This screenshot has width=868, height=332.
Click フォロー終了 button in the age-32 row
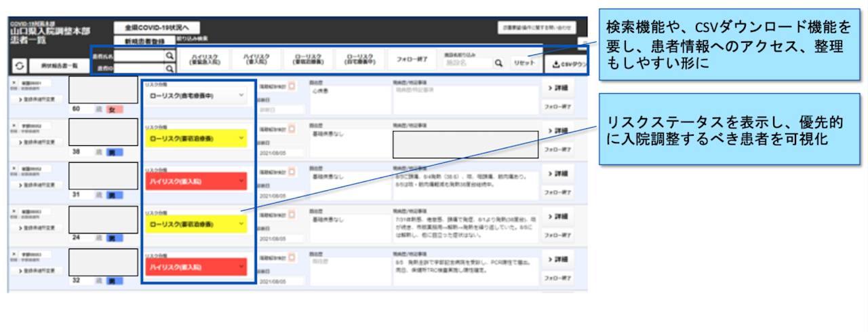coord(557,278)
